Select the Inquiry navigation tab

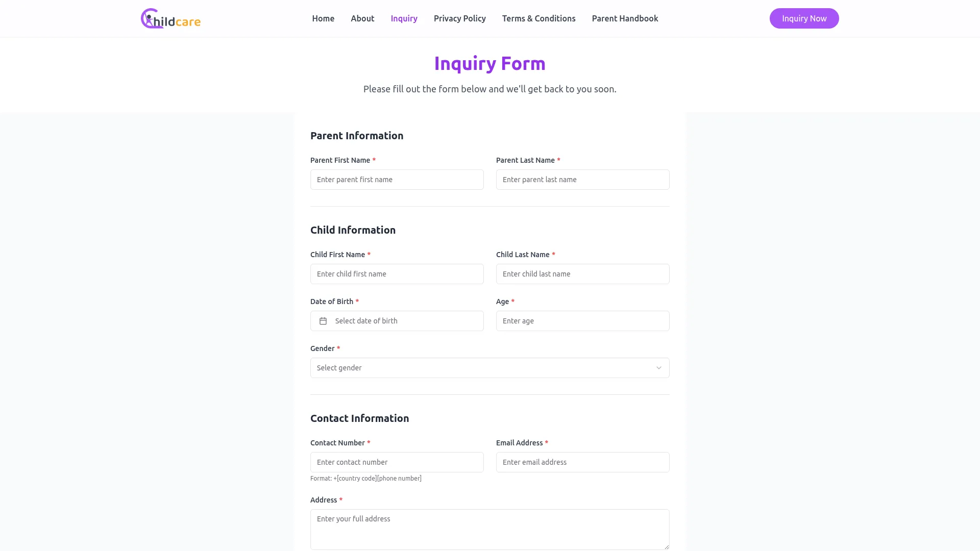click(404, 18)
